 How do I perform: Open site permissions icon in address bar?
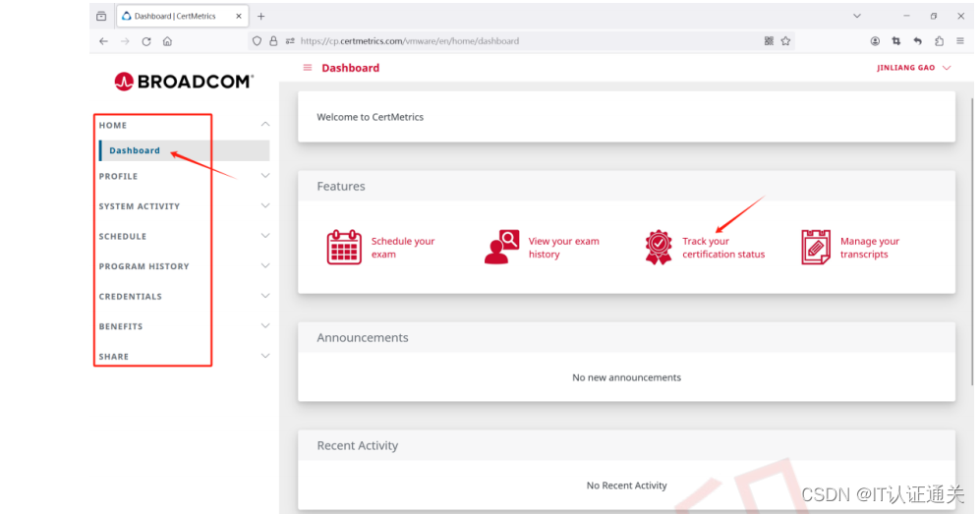click(x=290, y=41)
